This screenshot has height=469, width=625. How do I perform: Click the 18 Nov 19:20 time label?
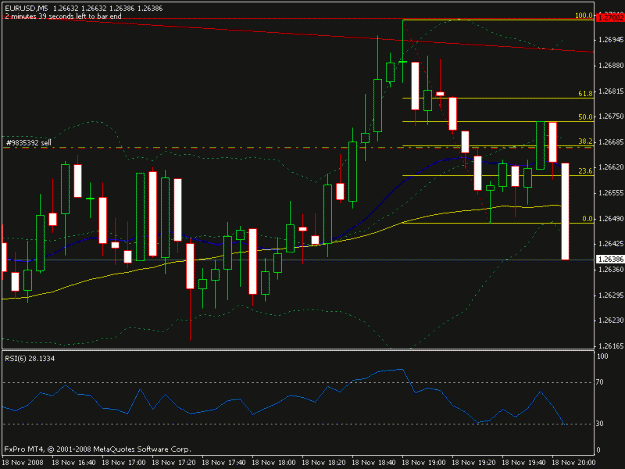tap(474, 463)
